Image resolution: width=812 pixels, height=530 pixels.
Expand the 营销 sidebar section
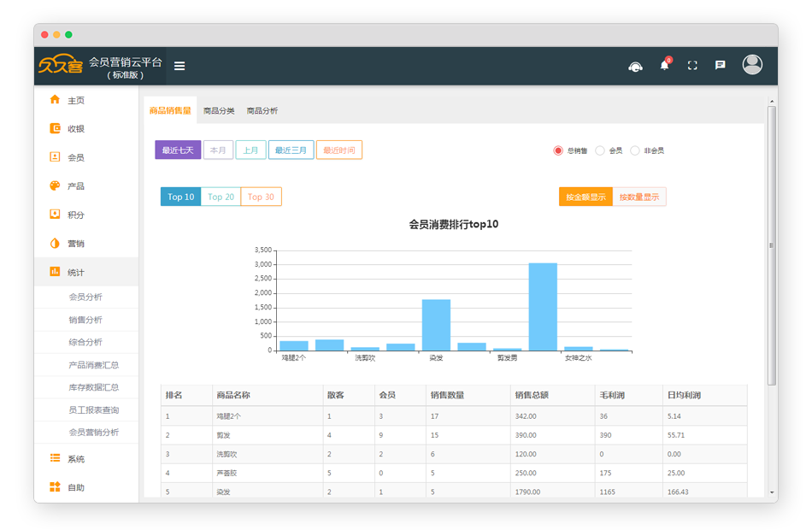click(x=76, y=244)
